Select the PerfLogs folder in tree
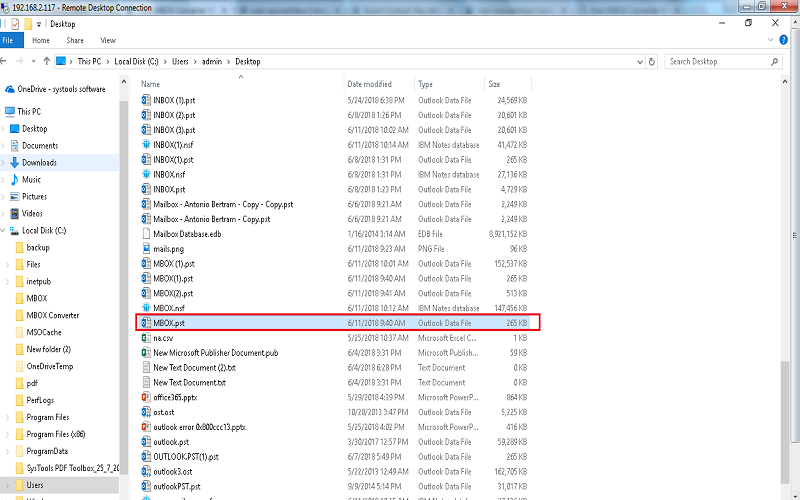The height and width of the screenshot is (500, 800). (40, 401)
